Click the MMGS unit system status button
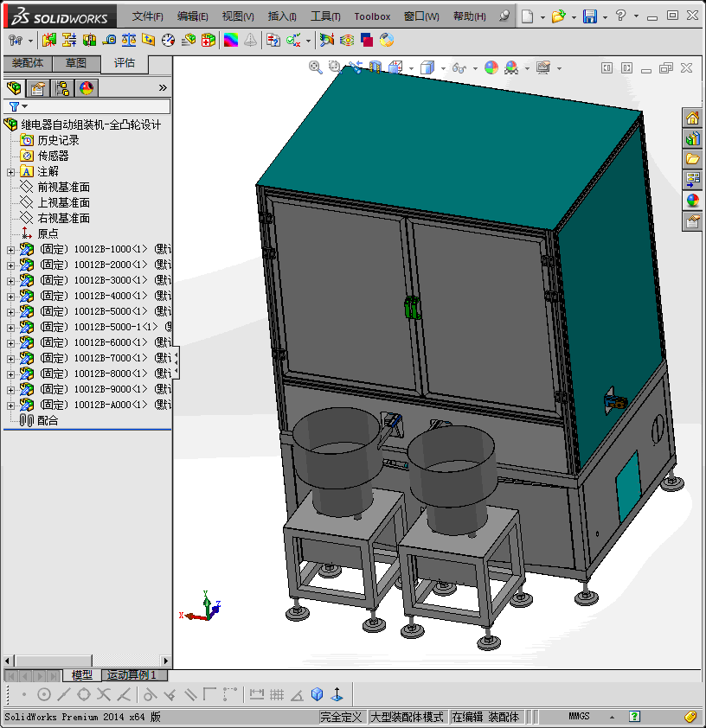 579,717
